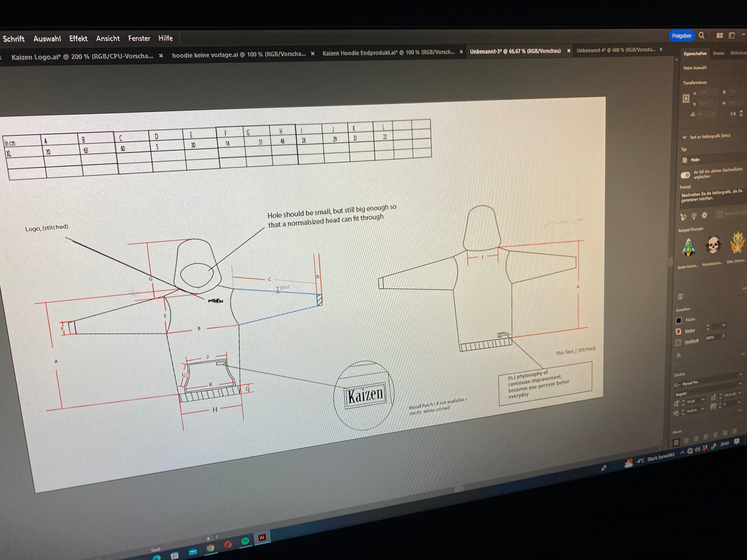Click the flip vertical icon in Transformieren
Viewport: 747px width, 560px height.
pos(741,113)
